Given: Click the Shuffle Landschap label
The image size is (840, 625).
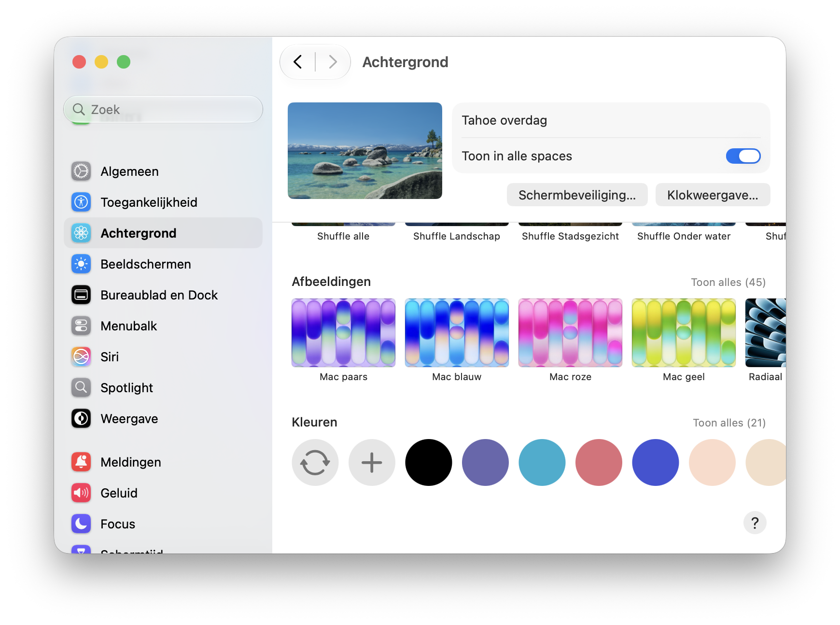Looking at the screenshot, I should pyautogui.click(x=457, y=236).
